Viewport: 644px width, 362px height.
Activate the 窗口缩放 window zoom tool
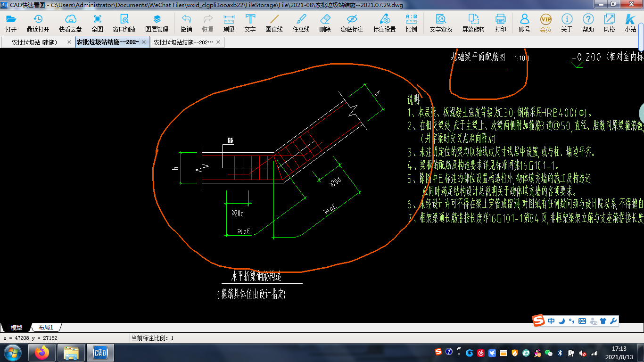pos(124,23)
